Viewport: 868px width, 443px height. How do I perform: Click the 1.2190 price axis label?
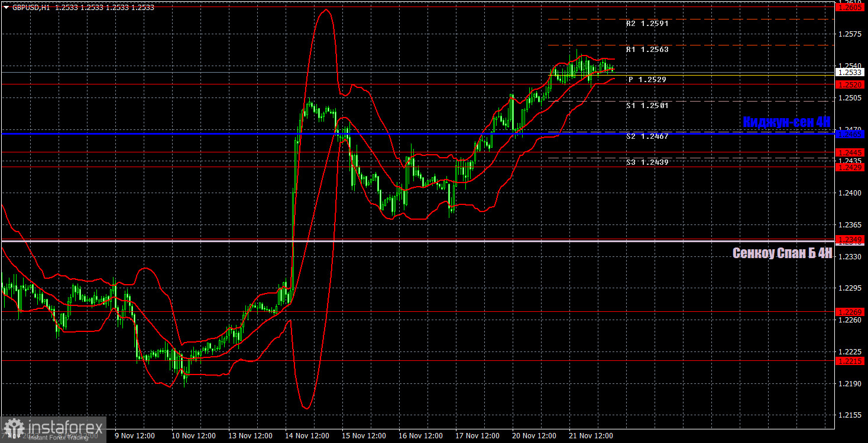(x=850, y=384)
